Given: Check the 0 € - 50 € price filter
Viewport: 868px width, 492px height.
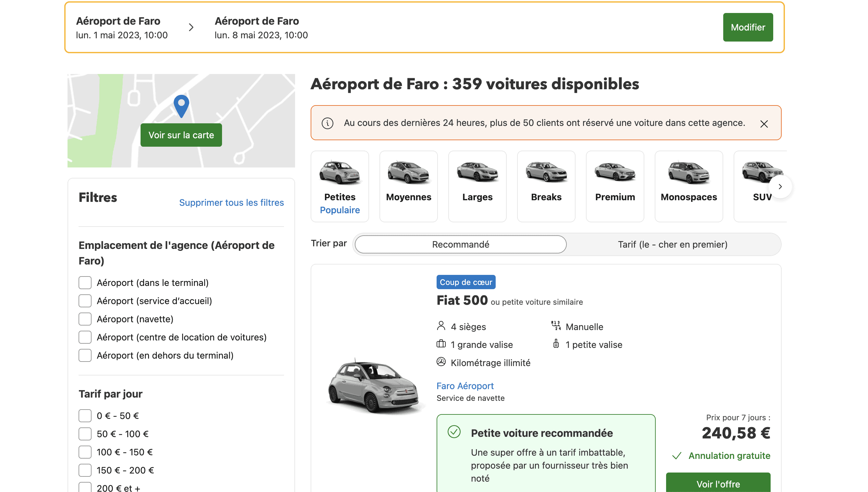Looking at the screenshot, I should pyautogui.click(x=85, y=416).
